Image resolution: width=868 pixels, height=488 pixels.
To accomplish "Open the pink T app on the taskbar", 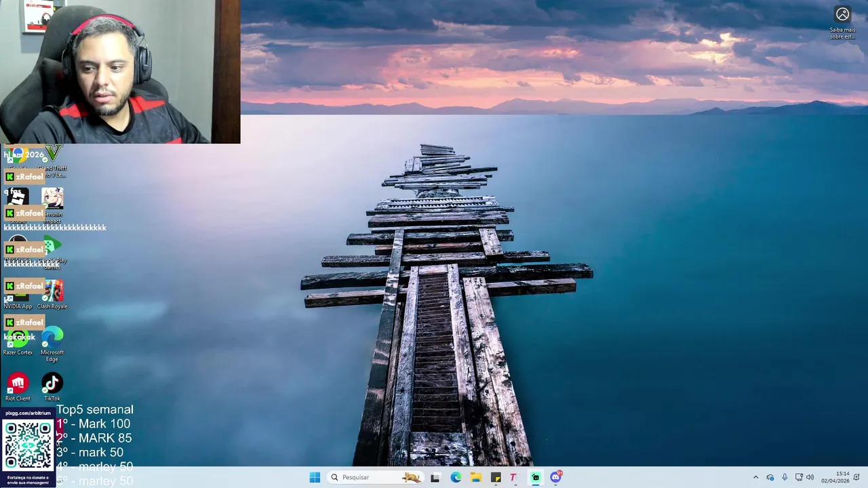I will tap(513, 477).
